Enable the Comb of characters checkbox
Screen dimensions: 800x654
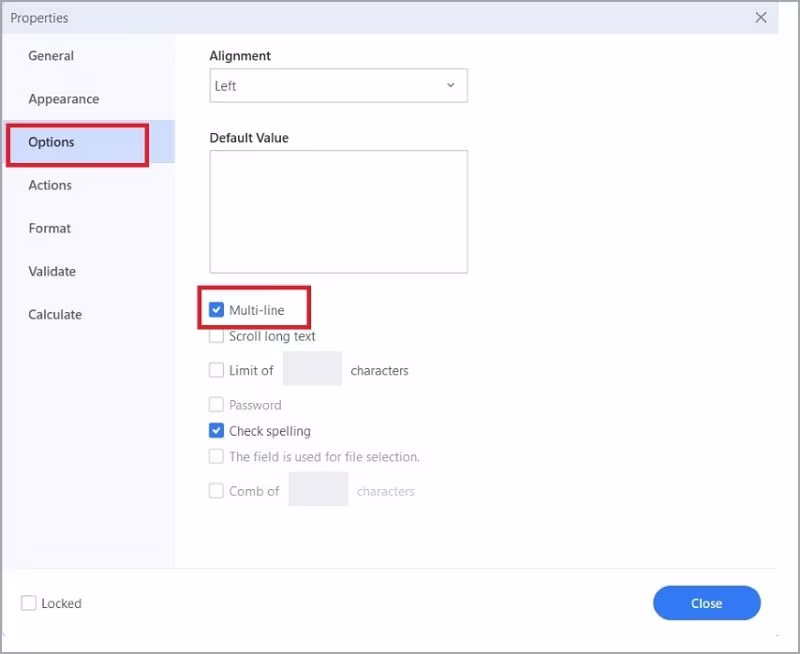tap(217, 491)
